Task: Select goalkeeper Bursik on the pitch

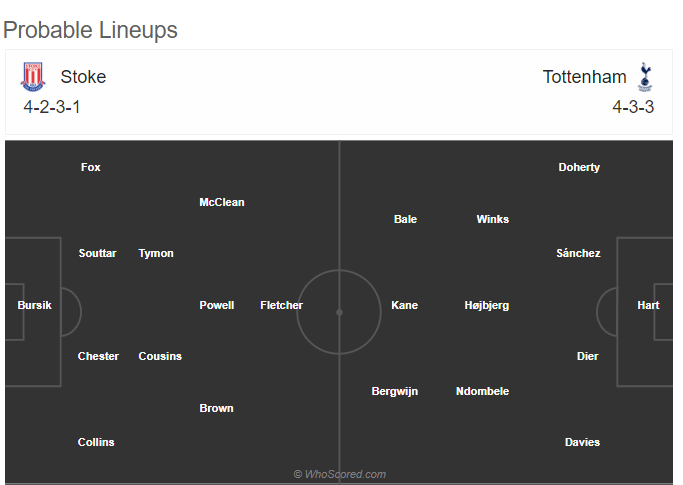Action: (x=34, y=305)
